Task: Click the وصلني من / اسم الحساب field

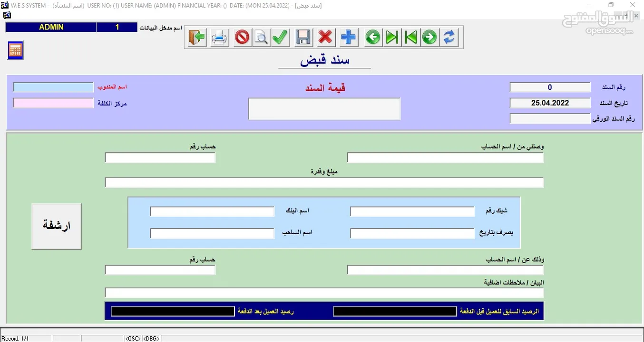Action: pyautogui.click(x=445, y=158)
